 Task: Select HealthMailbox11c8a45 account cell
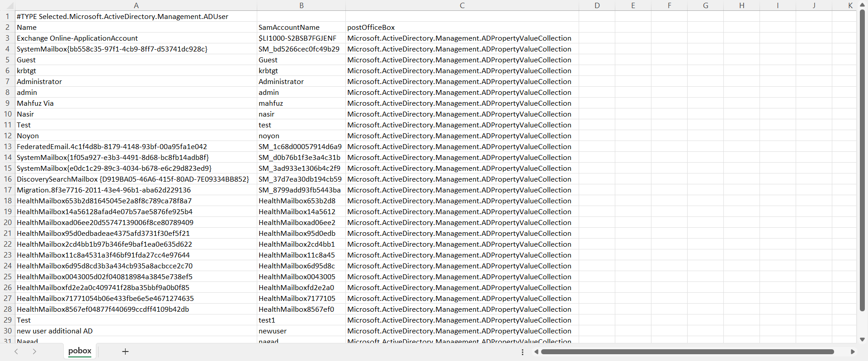tap(301, 255)
